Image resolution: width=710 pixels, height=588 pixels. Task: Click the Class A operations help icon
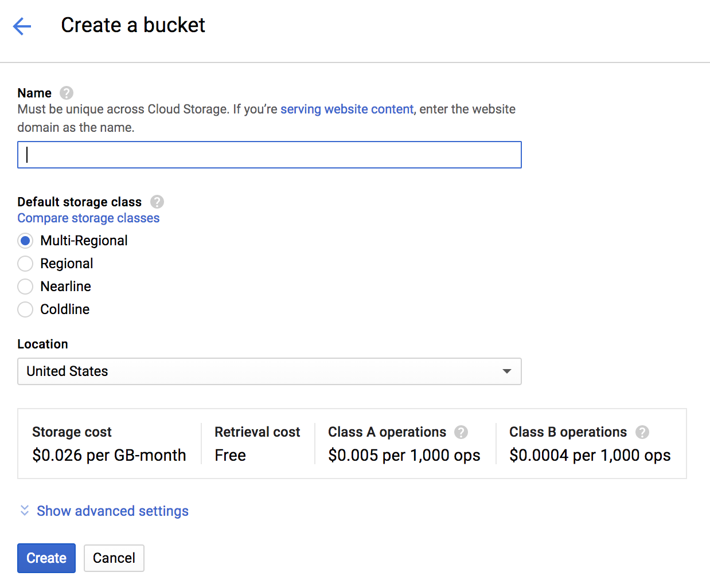tap(461, 432)
